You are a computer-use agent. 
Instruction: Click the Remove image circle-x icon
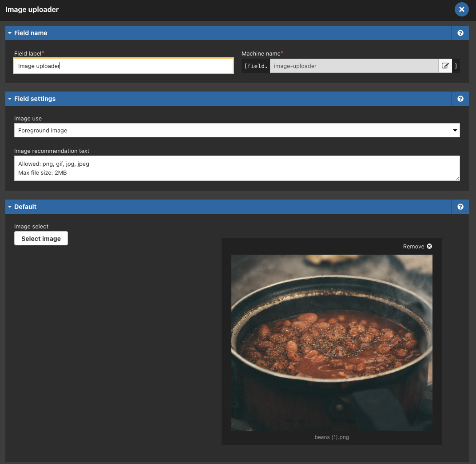click(x=429, y=246)
